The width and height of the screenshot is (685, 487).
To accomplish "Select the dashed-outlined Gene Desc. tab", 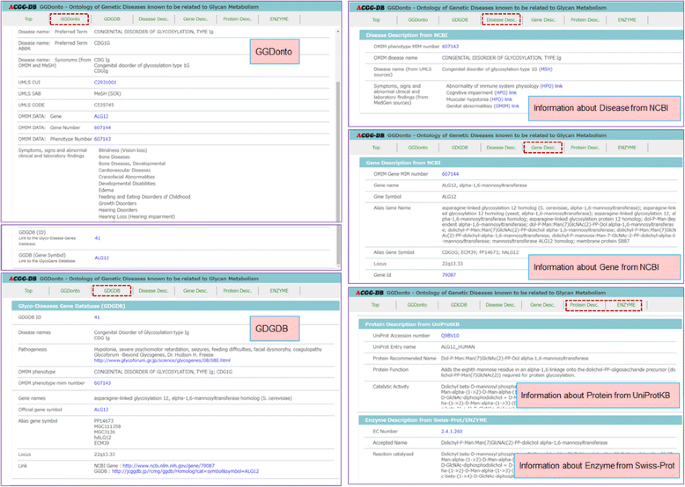I will [543, 147].
